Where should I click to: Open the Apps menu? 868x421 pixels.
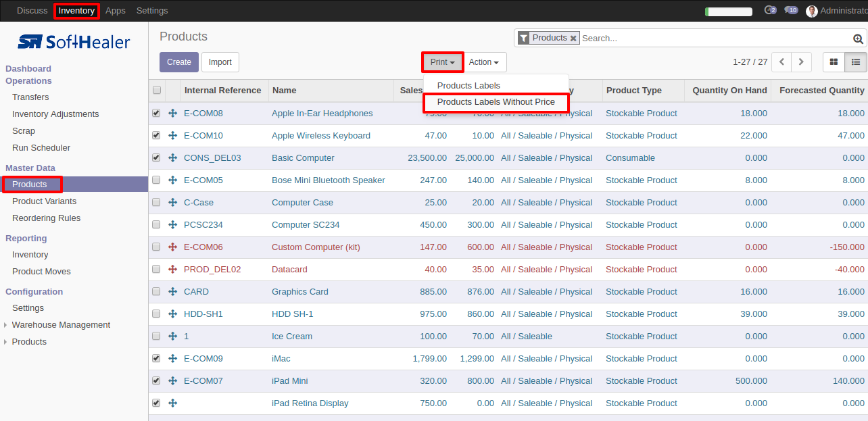(x=116, y=11)
